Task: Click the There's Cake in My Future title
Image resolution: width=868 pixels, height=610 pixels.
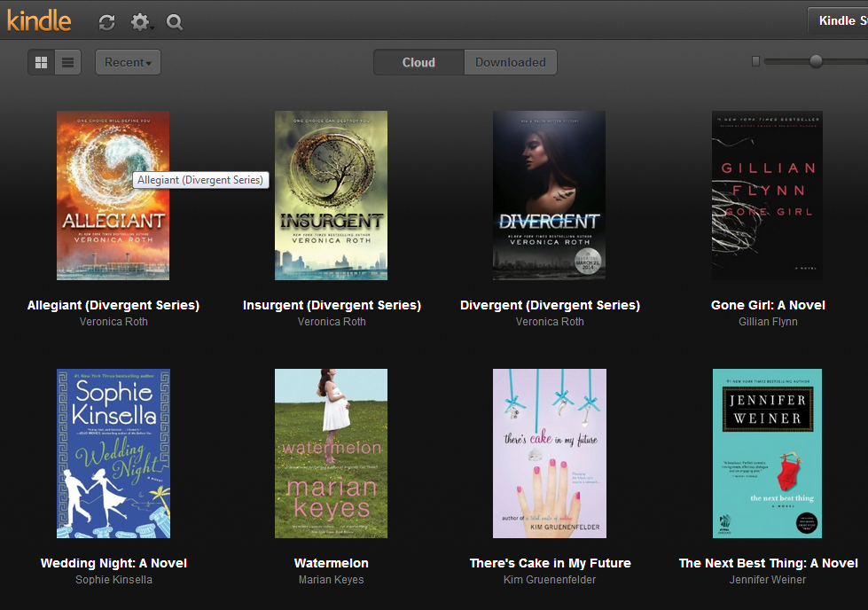Action: [x=550, y=563]
